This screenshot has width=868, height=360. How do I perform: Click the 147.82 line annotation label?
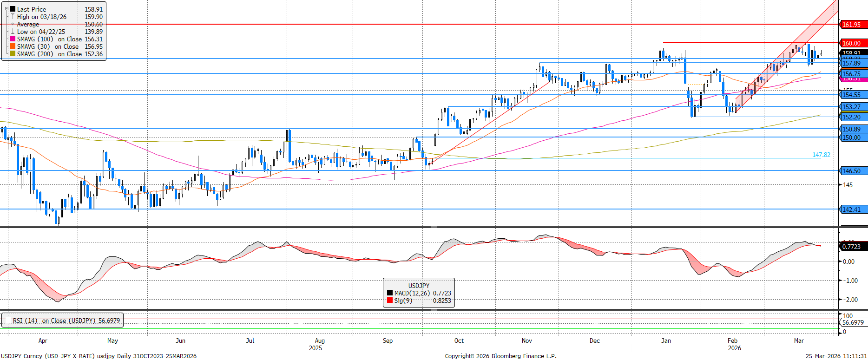[x=821, y=155]
